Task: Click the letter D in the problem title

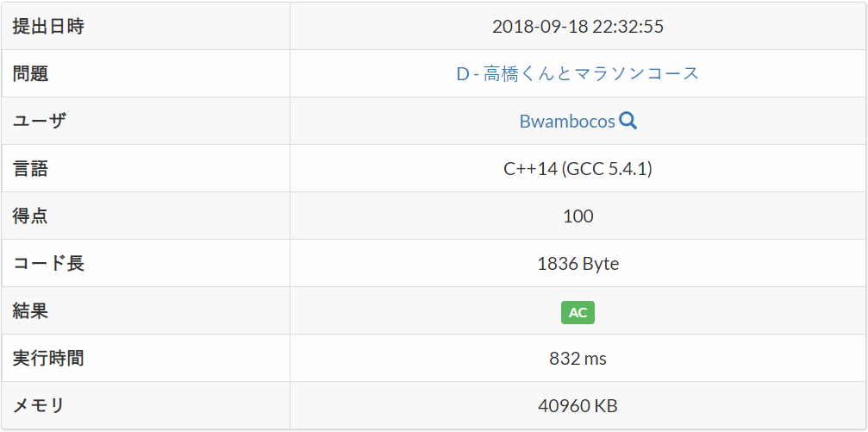Action: click(x=462, y=74)
